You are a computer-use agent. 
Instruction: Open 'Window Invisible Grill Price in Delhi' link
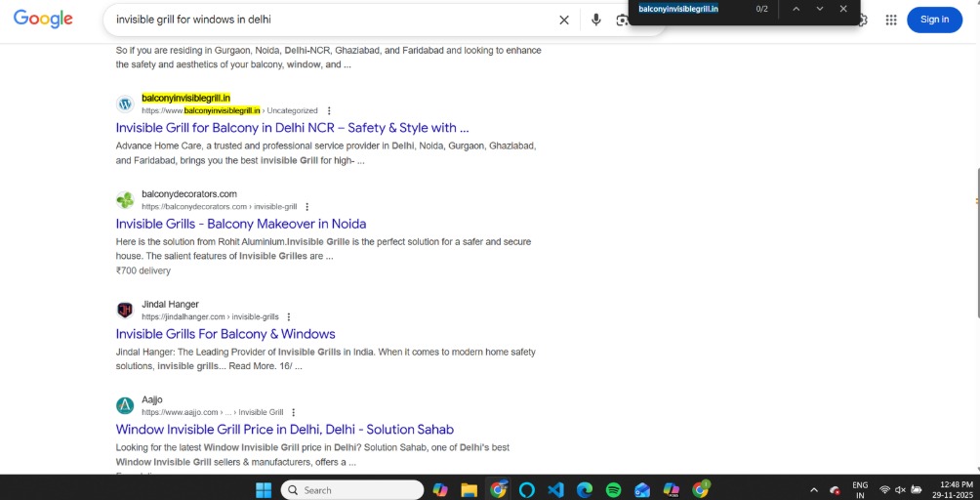pos(284,429)
